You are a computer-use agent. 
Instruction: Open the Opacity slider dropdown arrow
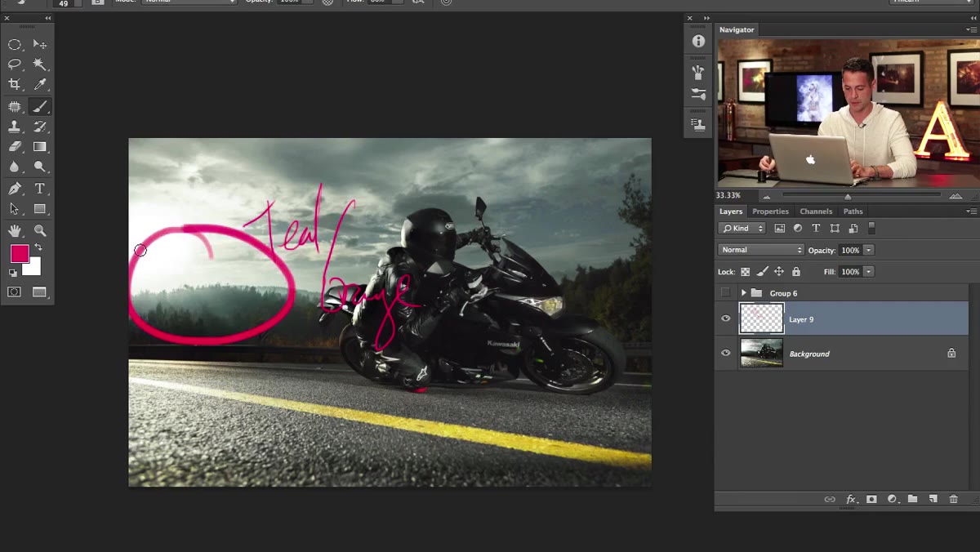[x=869, y=250]
